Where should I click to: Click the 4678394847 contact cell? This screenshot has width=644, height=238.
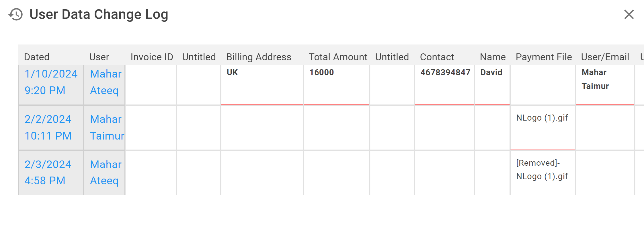444,85
